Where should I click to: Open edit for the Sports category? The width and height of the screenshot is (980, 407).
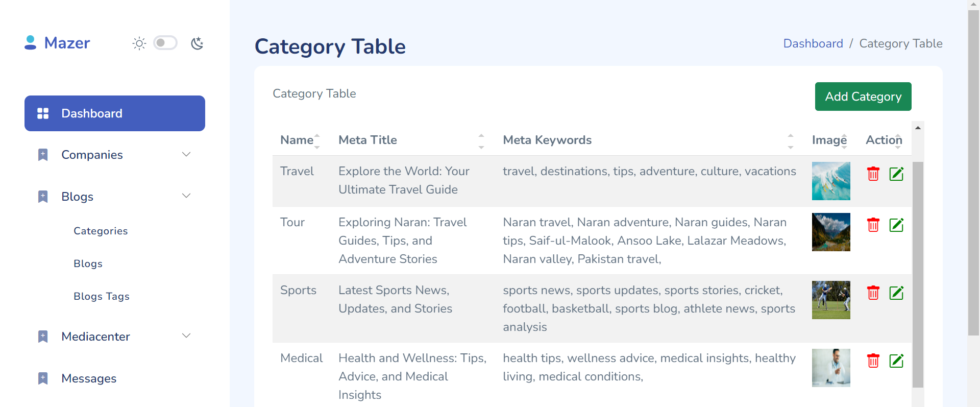point(896,293)
